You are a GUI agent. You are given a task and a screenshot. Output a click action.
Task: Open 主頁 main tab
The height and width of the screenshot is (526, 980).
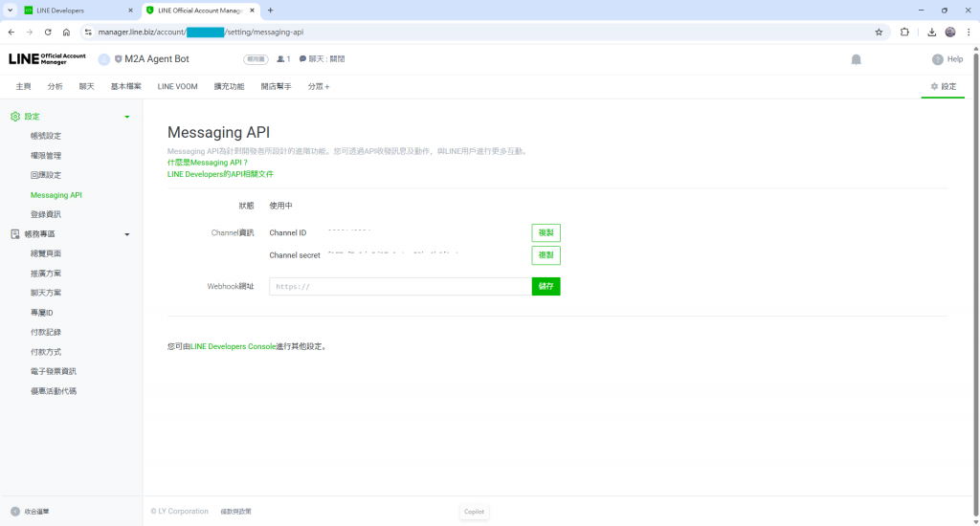(23, 86)
